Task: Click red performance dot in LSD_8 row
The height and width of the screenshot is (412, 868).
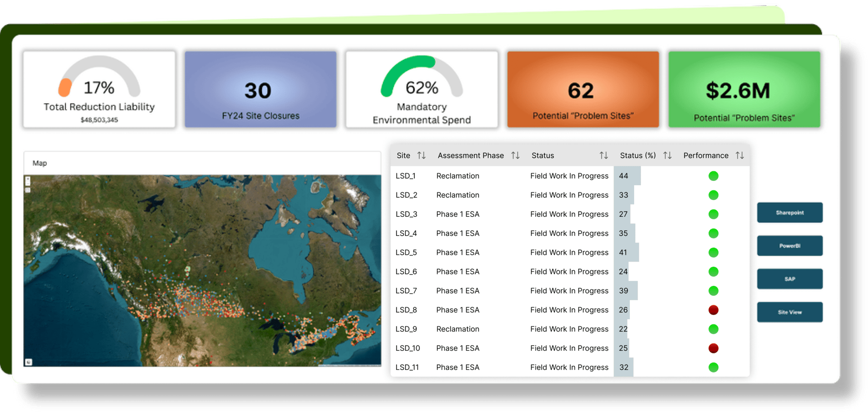Action: pos(713,310)
